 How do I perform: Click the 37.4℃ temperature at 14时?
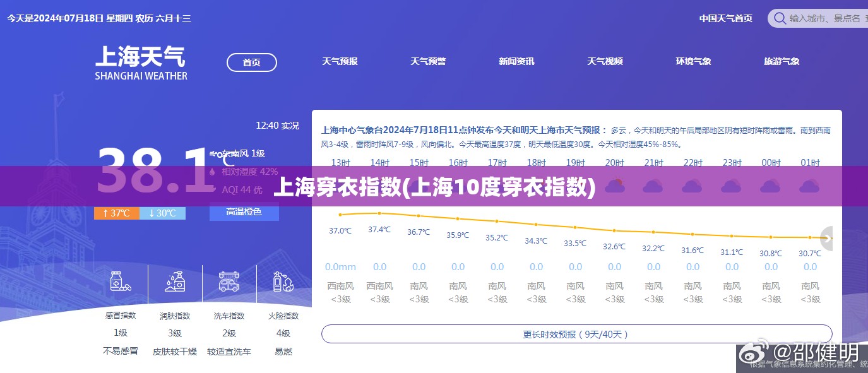pos(379,230)
